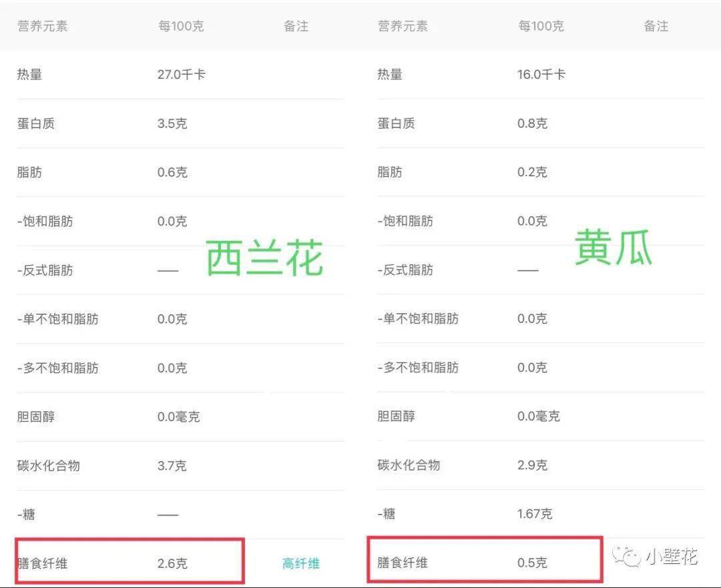The image size is (721, 588).
Task: Select broccoli 胆固醇 row 0.0毫克
Action: coord(180,417)
